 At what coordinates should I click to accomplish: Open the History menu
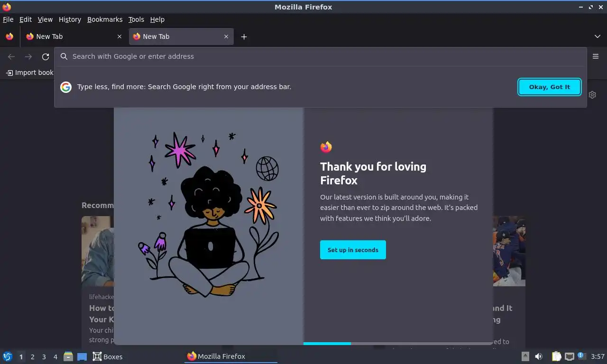(x=70, y=19)
